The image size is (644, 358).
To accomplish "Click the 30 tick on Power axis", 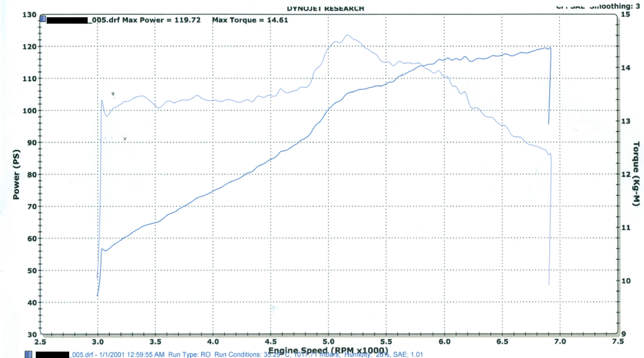I will 31,334.
